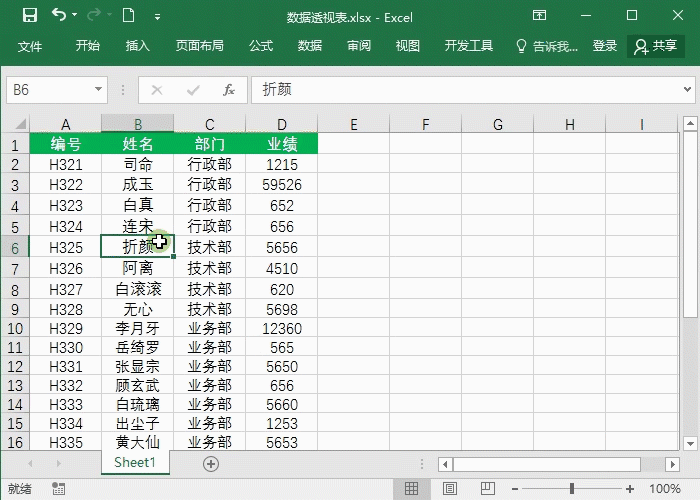Image resolution: width=700 pixels, height=500 pixels.
Task: Select cell containing H333
Action: click(x=66, y=404)
